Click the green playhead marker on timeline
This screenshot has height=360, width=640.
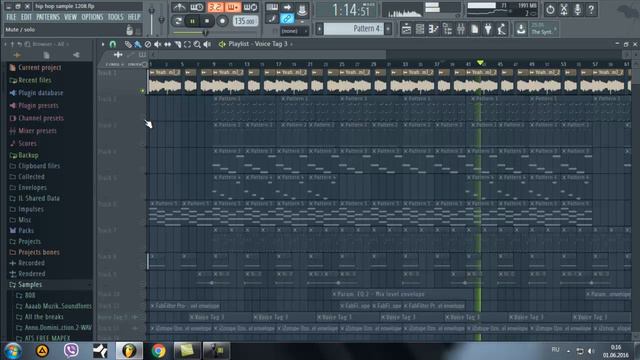(x=480, y=62)
